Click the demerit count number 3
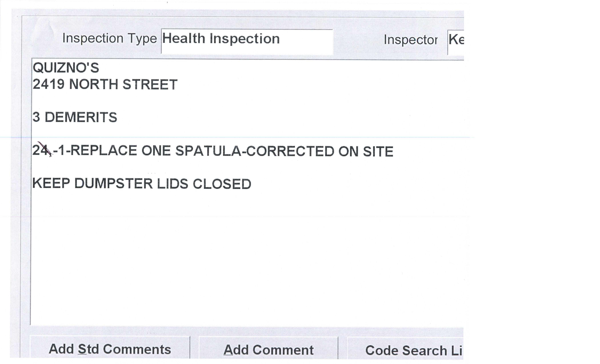 (x=36, y=117)
